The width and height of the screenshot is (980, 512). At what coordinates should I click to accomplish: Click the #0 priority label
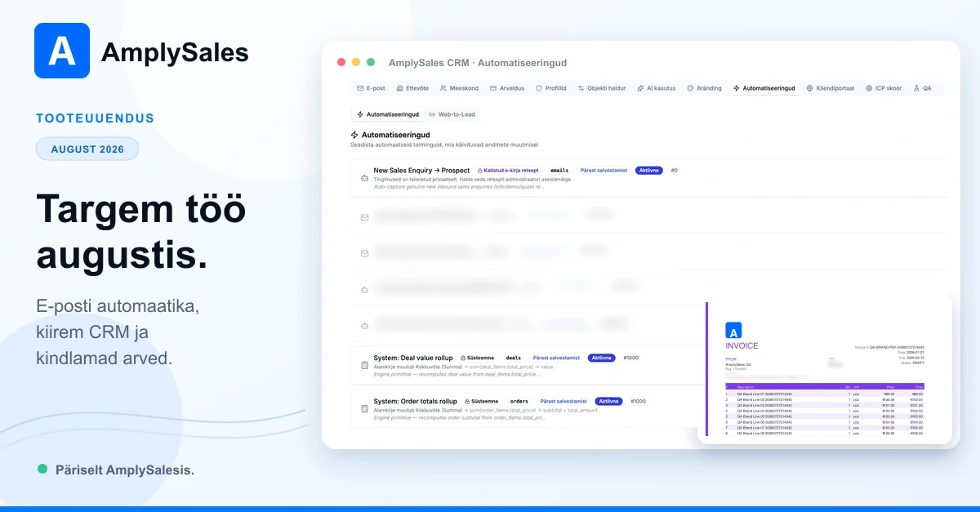coord(674,171)
